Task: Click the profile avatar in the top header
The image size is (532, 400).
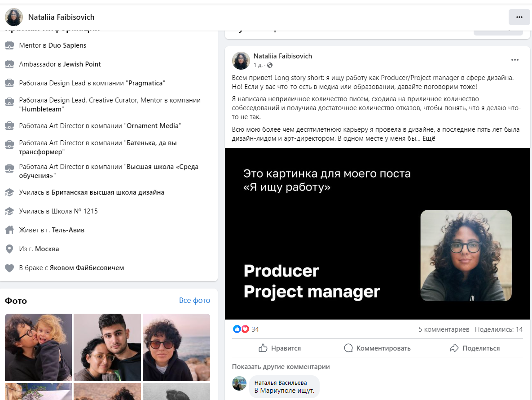Action: tap(14, 17)
